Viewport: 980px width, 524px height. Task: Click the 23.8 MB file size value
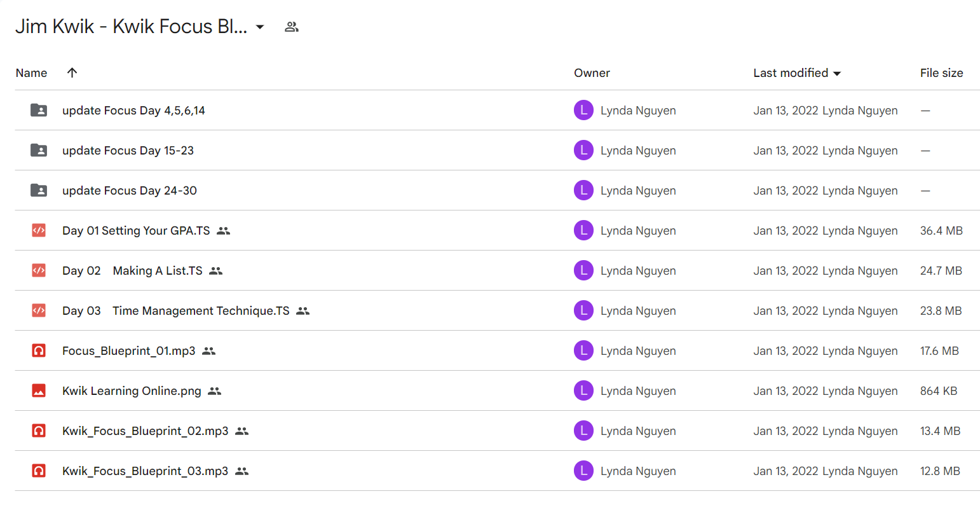click(941, 311)
